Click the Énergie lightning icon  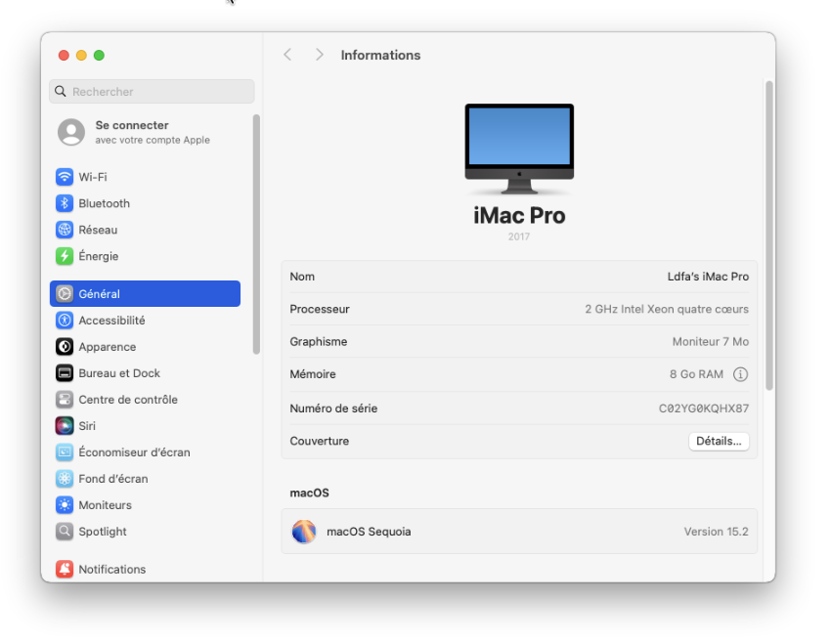pos(65,256)
